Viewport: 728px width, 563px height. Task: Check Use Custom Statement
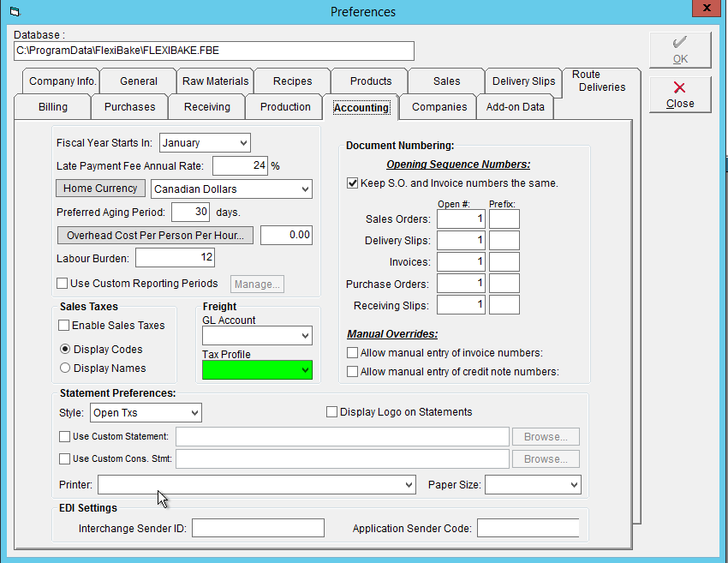pyautogui.click(x=64, y=437)
